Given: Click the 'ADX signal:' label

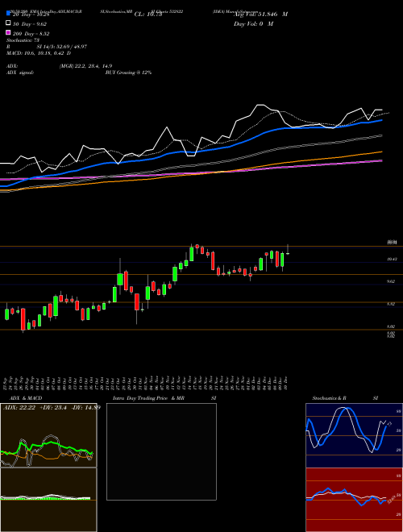Looking at the screenshot, I should [20, 73].
